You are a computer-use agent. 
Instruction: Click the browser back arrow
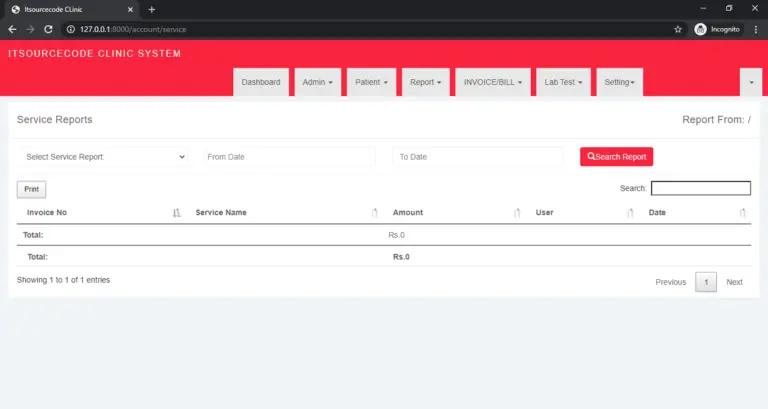(x=12, y=29)
